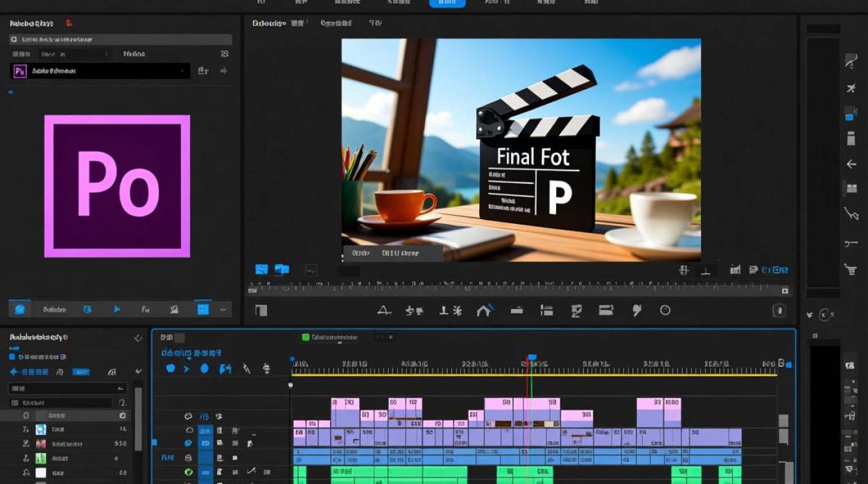
Task: Click the bar-chart icon right below the monitor
Action: (735, 270)
